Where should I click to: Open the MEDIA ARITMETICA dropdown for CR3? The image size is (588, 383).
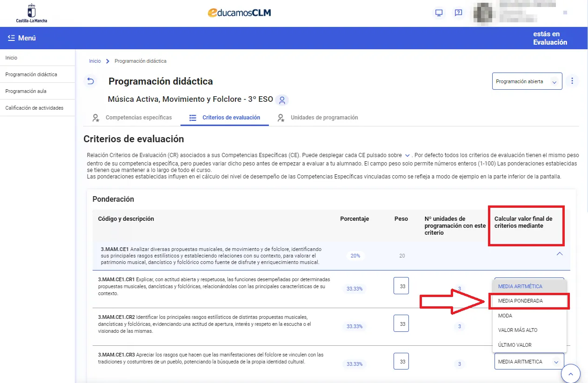click(529, 361)
